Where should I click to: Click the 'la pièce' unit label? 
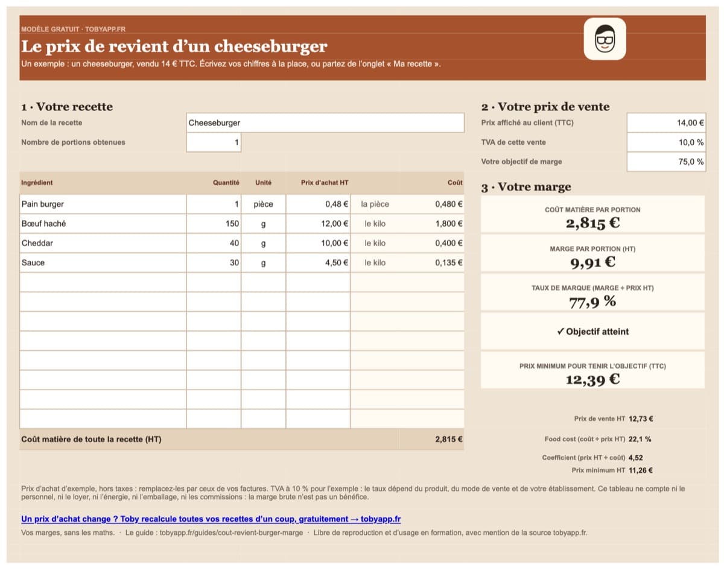(375, 204)
